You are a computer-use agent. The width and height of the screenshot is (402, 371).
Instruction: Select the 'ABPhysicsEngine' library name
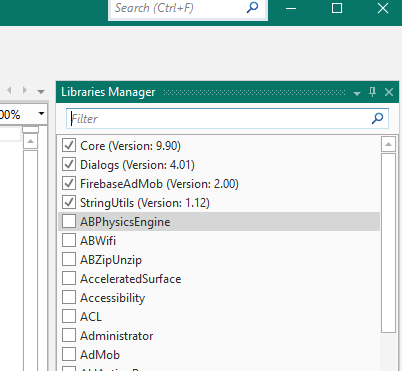(125, 222)
